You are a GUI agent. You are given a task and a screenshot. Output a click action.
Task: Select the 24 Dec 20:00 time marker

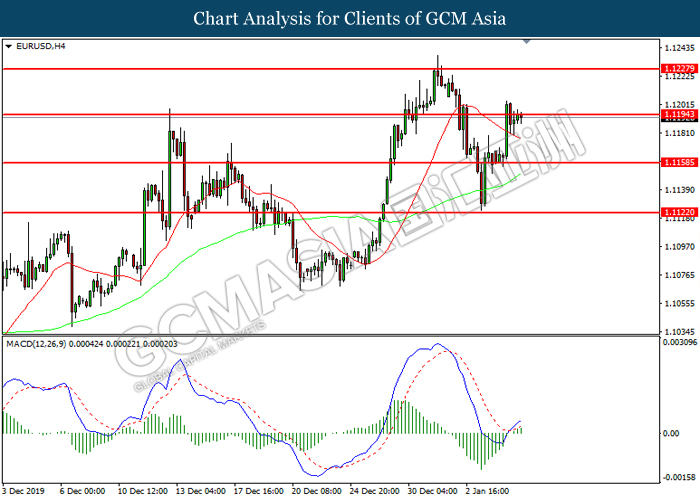[373, 491]
